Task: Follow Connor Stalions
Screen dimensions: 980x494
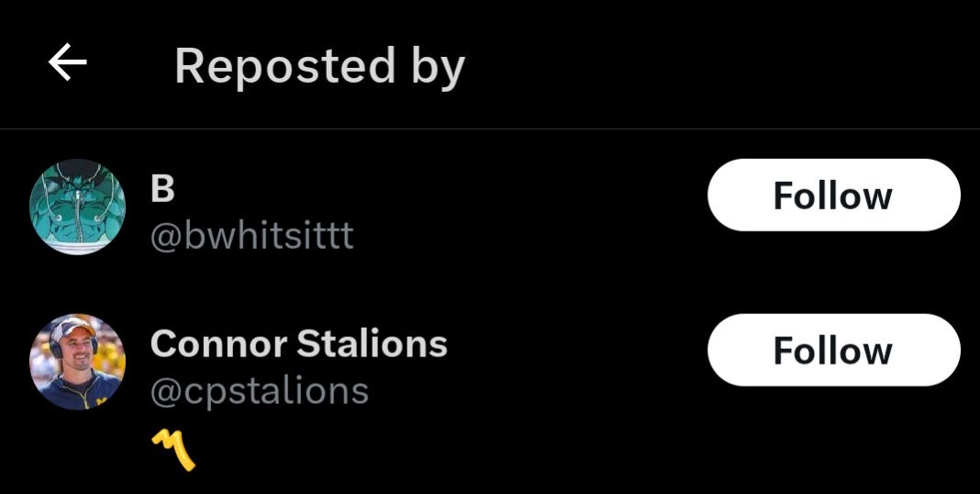Action: click(x=833, y=350)
